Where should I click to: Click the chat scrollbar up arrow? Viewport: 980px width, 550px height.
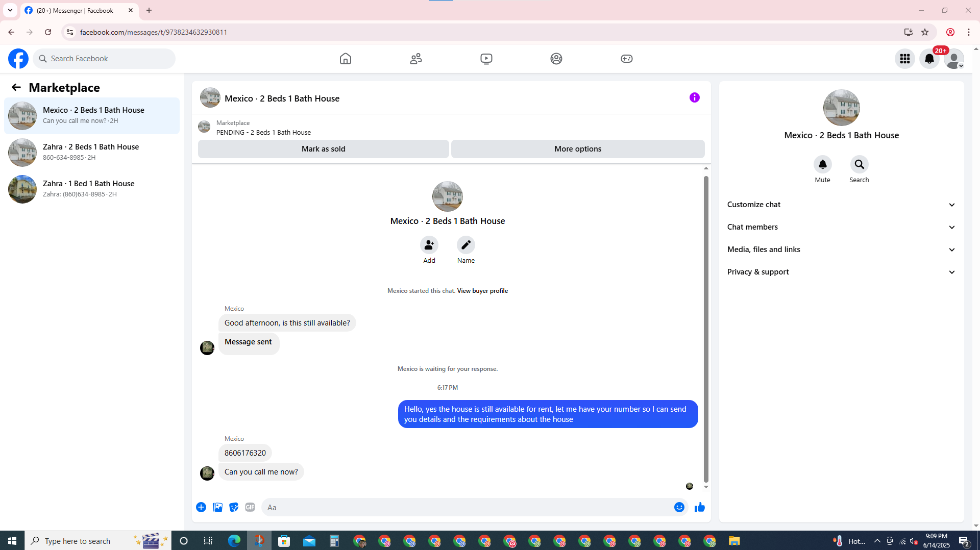click(x=706, y=168)
